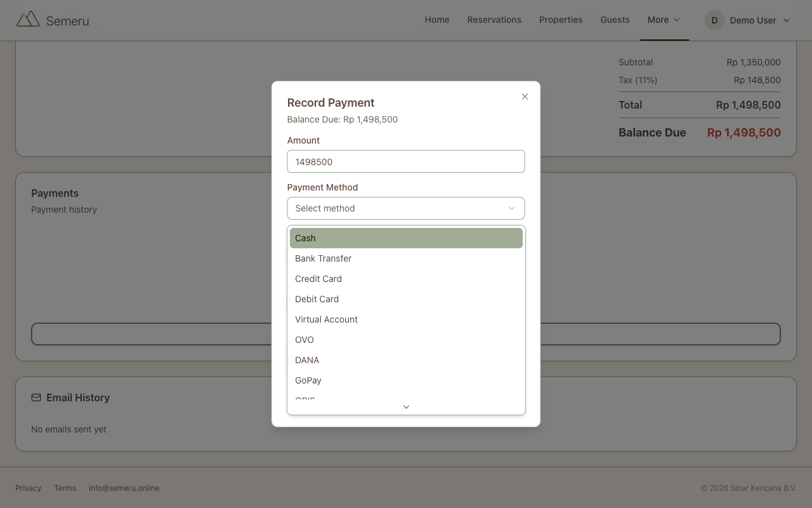Open the Terms link in footer
Viewport: 812px width, 508px height.
point(65,488)
